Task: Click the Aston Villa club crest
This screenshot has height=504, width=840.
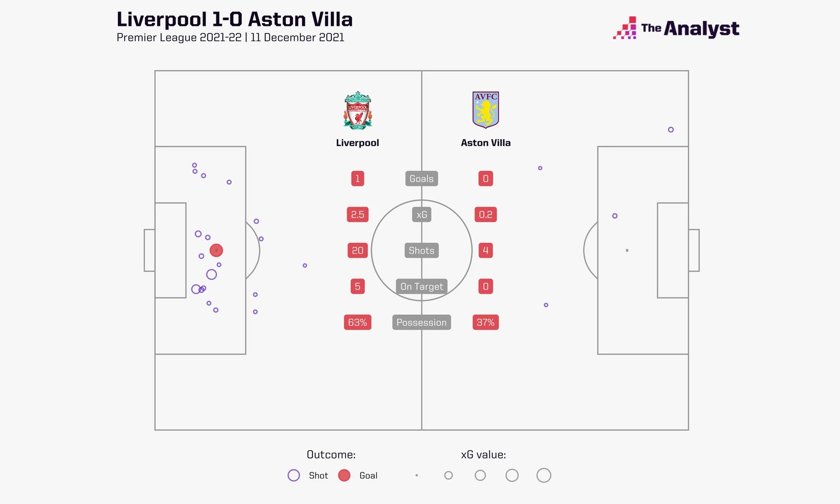Action: [x=486, y=109]
